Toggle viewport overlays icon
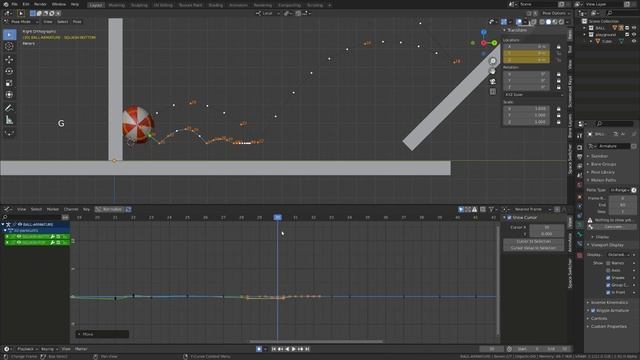This screenshot has height=360, width=640. [x=519, y=22]
